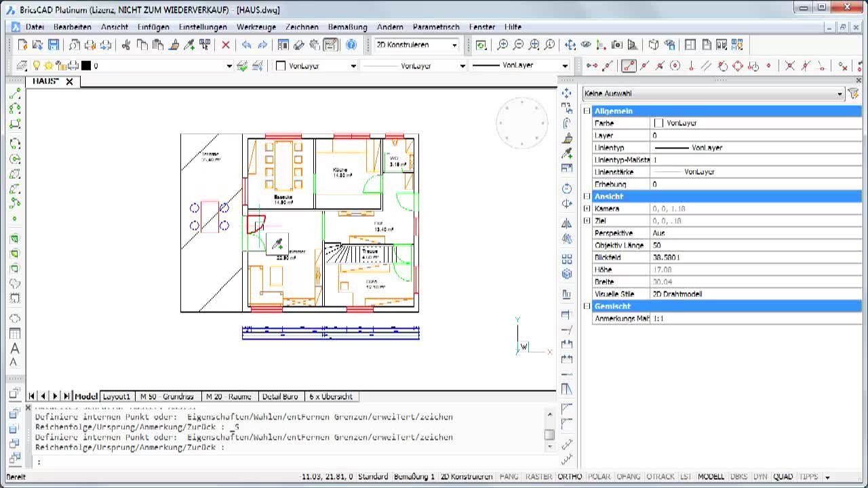Close the HAUS drawing tab

[x=69, y=81]
